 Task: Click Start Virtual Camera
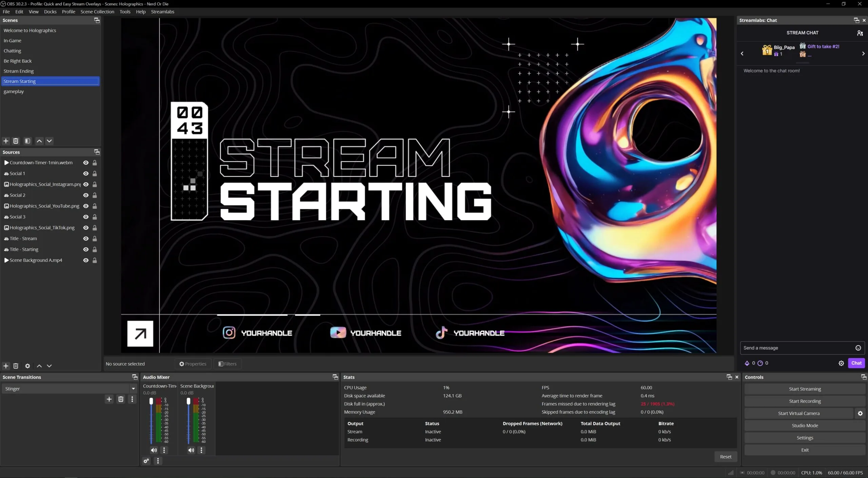click(x=799, y=413)
